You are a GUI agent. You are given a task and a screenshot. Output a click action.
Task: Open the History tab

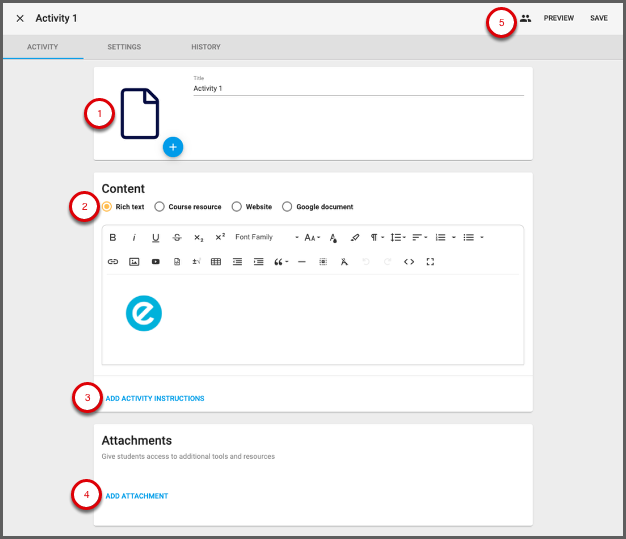click(206, 47)
